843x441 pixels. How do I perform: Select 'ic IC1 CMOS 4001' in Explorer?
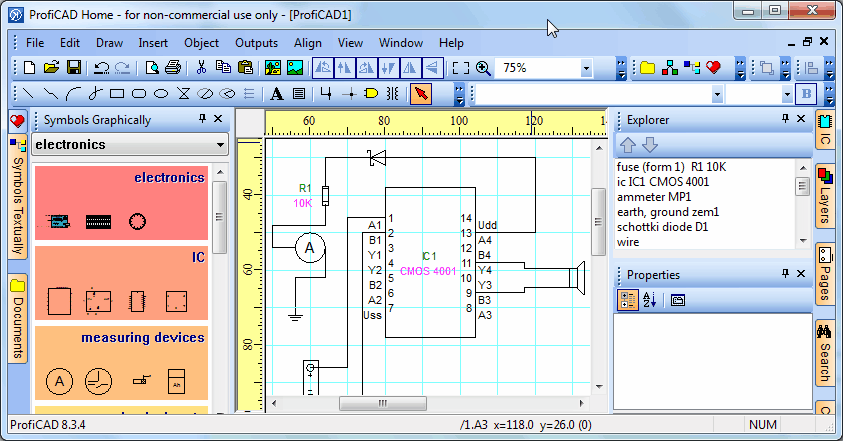click(663, 182)
